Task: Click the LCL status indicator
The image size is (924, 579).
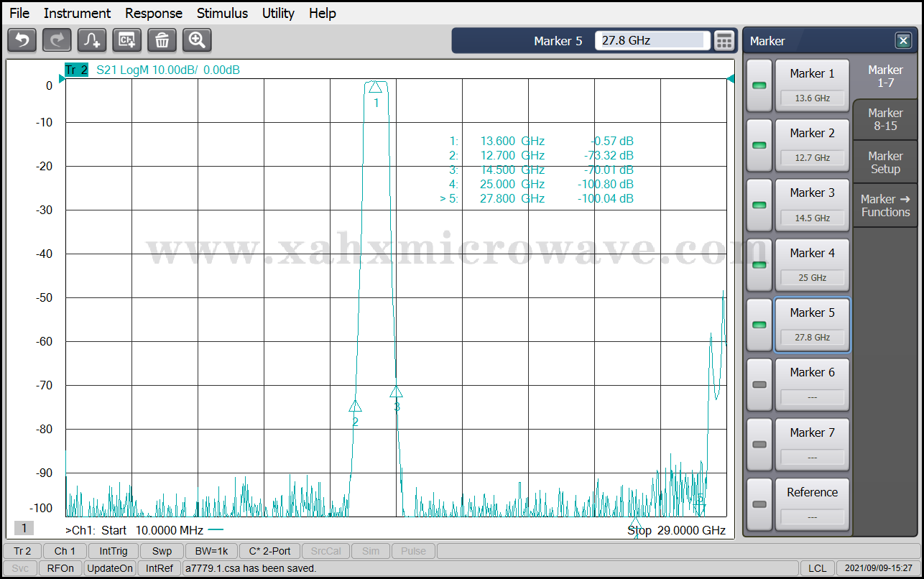Action: [817, 568]
